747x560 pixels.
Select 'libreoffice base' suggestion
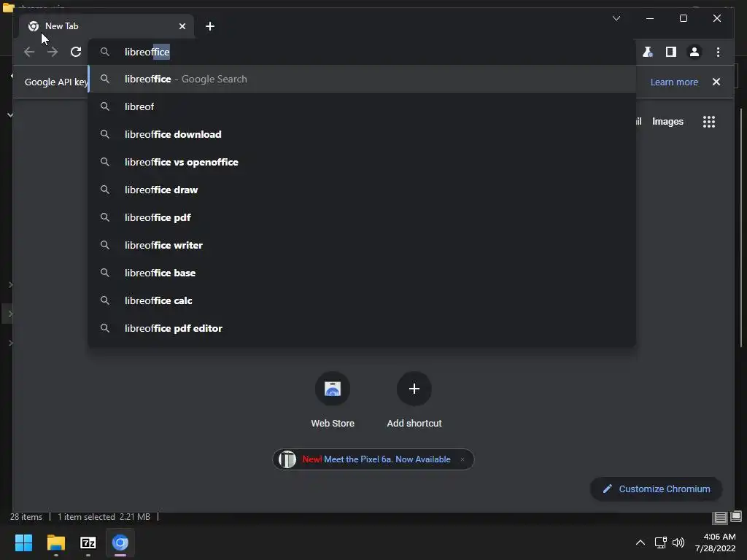pos(362,273)
